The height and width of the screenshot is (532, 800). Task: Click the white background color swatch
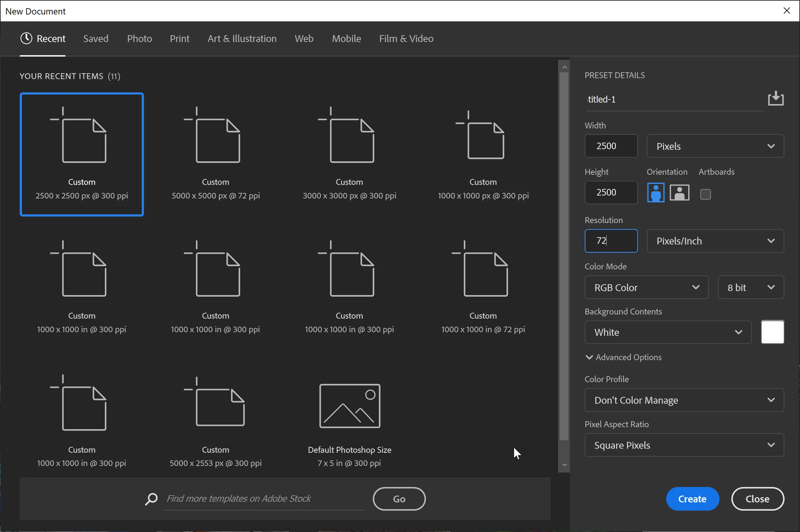tap(772, 332)
